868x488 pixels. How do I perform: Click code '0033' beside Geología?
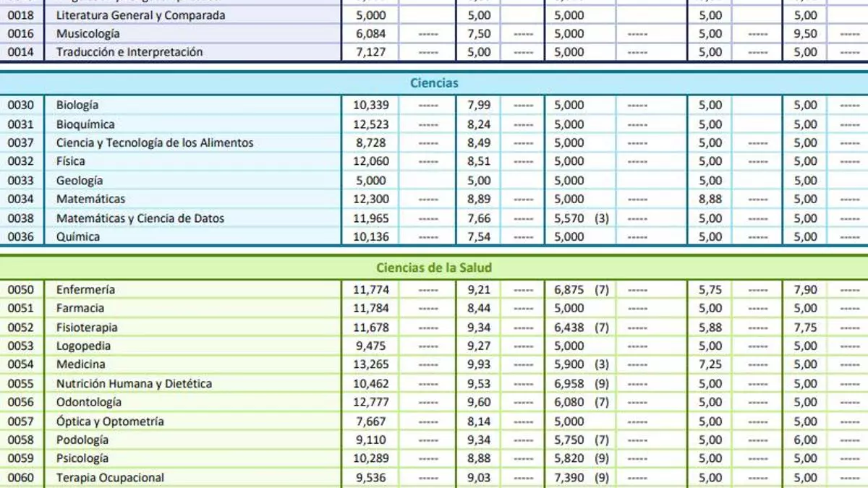pyautogui.click(x=20, y=180)
